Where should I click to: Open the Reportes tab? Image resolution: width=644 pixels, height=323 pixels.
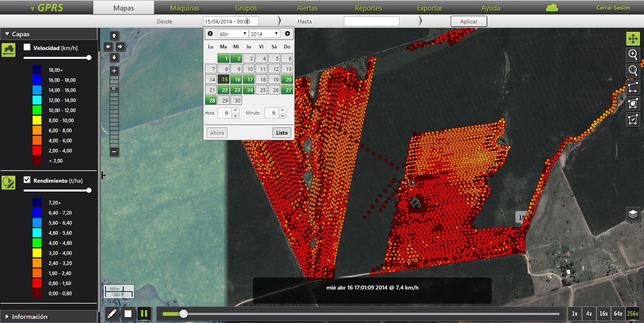(368, 8)
